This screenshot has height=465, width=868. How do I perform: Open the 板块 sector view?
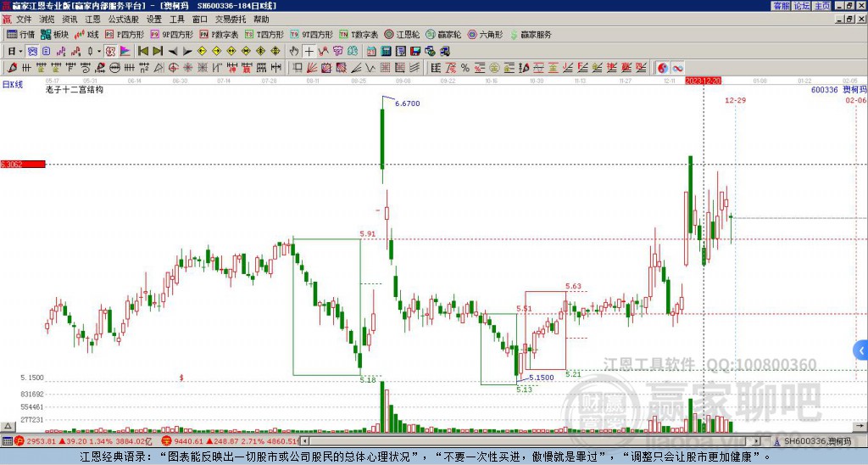(54, 34)
